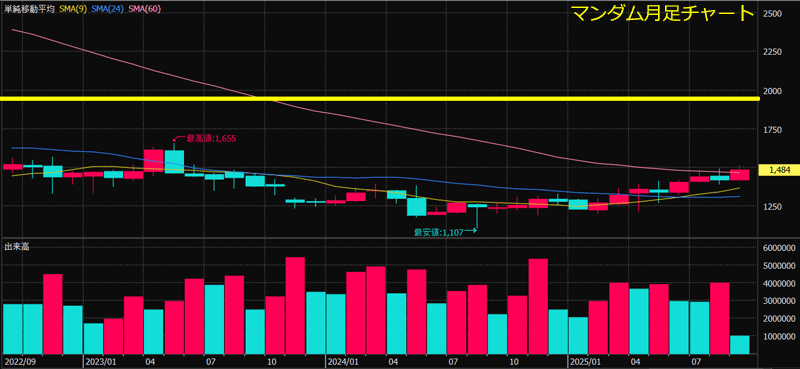Click the マンダム月足チャート chart title
Viewport: 800px width, 369px height.
click(662, 14)
